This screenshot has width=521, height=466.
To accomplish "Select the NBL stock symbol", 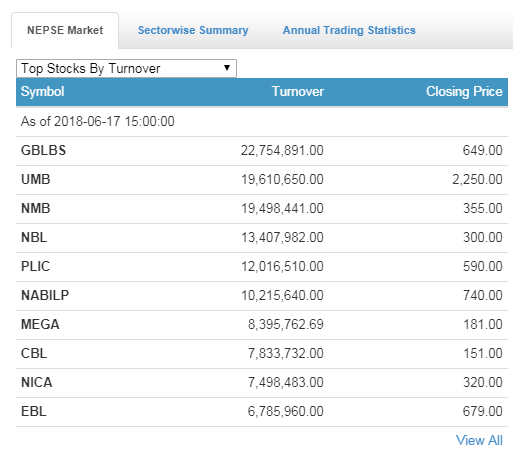I will click(34, 237).
